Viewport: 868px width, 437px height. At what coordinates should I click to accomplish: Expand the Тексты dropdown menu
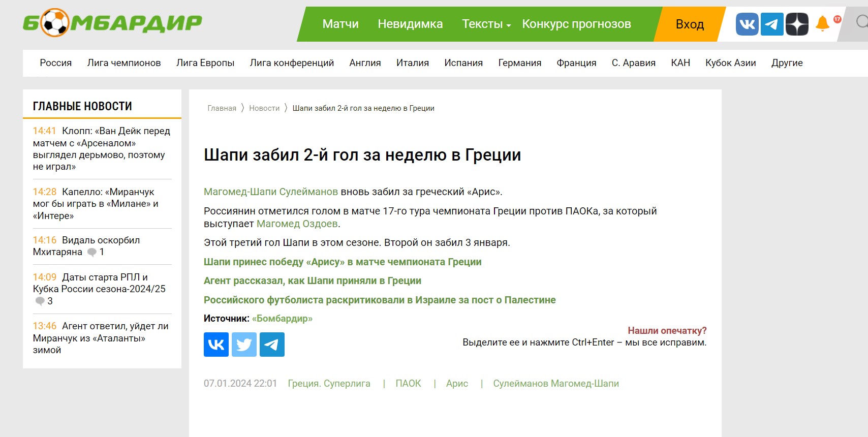pyautogui.click(x=486, y=24)
